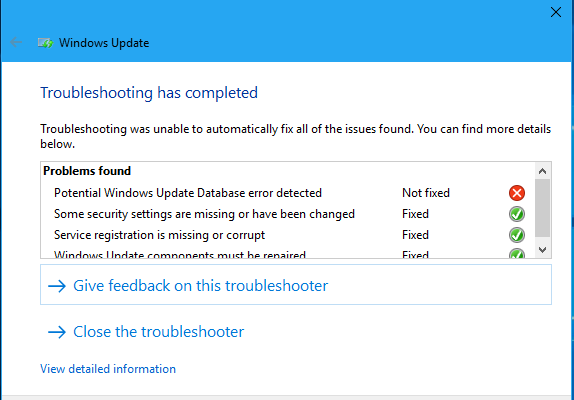Screen dimensions: 574x400
Task: Close the troubleshooter window with X
Action: [x=556, y=12]
